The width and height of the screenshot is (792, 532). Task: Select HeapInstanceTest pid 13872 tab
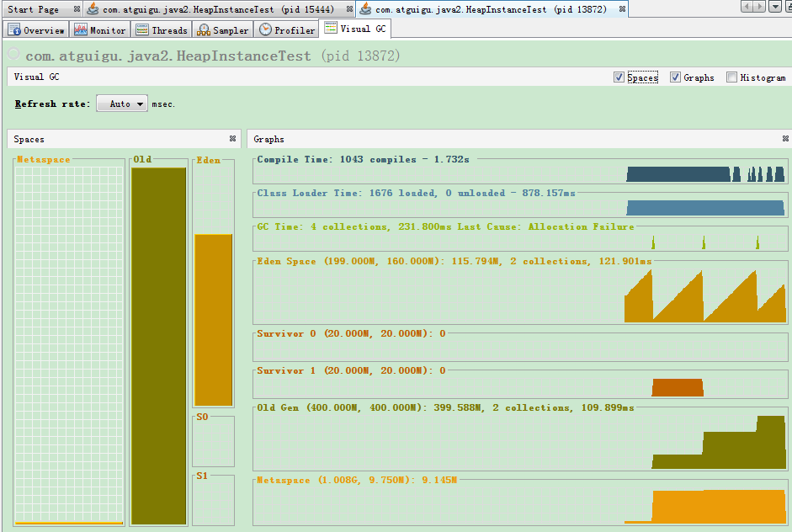pos(491,9)
